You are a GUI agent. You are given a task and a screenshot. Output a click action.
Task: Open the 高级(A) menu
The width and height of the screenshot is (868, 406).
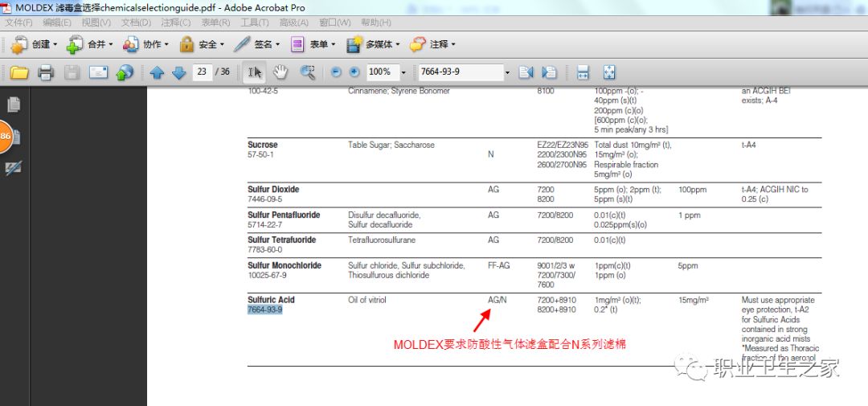(x=294, y=23)
